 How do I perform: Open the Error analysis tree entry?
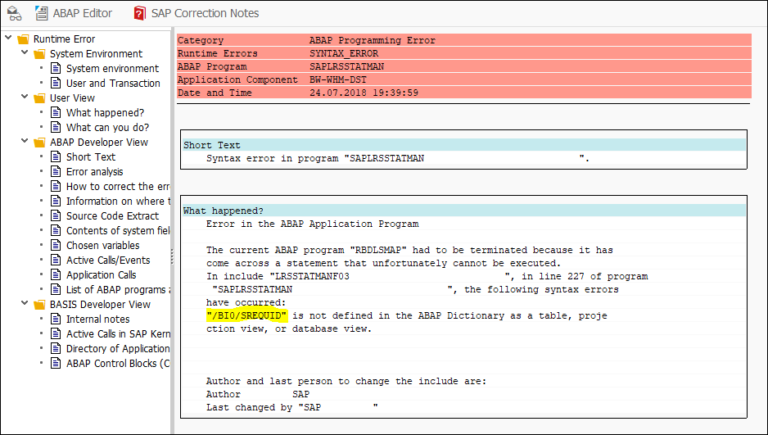point(94,172)
